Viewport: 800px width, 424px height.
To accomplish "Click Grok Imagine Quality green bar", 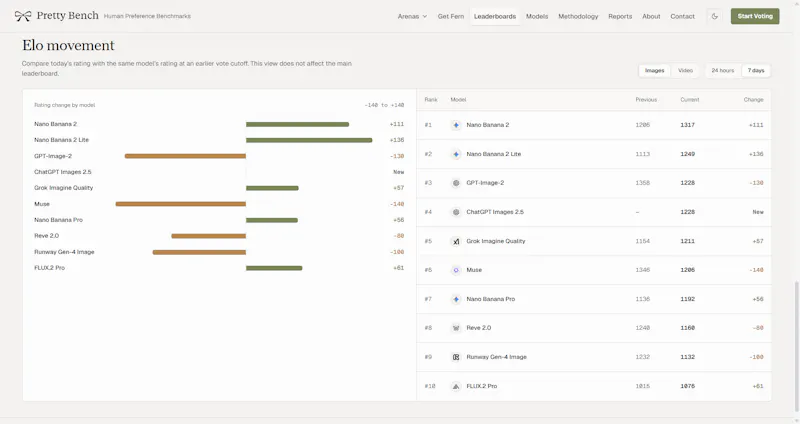I will [x=272, y=188].
